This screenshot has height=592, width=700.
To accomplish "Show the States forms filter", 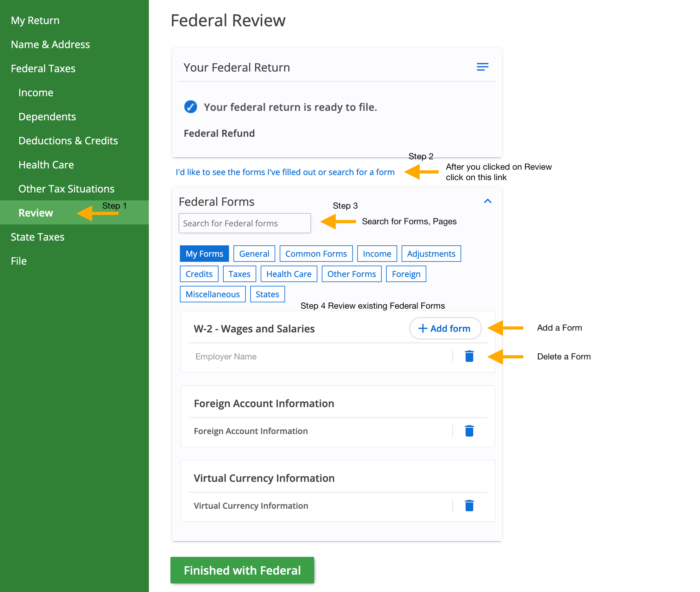I will click(267, 294).
